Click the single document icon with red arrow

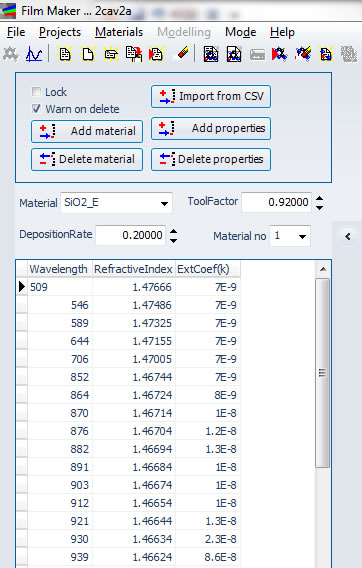[157, 55]
